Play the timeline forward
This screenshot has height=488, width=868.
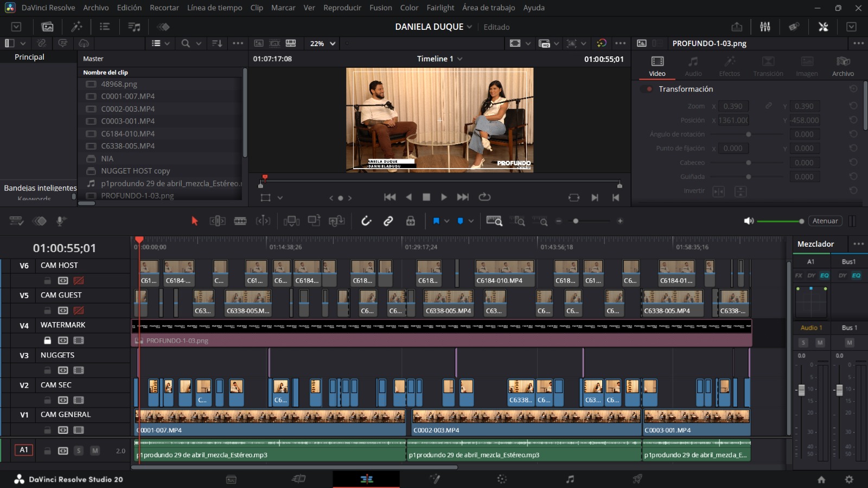point(444,197)
